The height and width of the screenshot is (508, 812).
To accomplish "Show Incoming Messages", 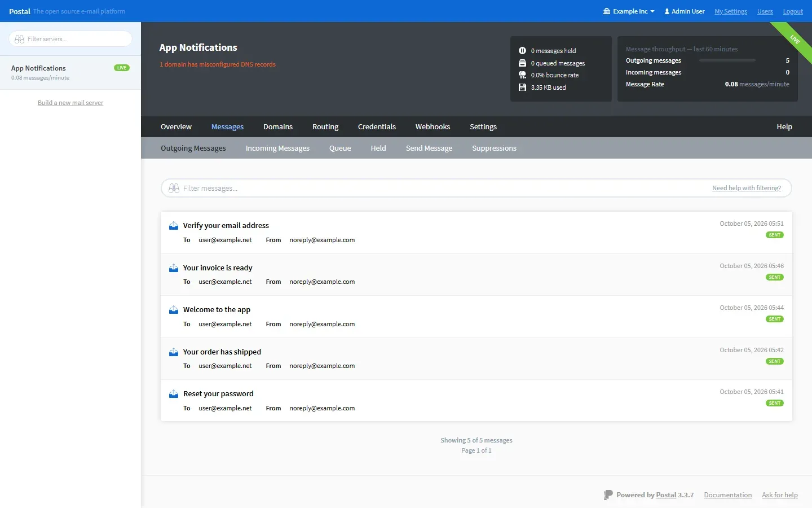I will [x=277, y=148].
